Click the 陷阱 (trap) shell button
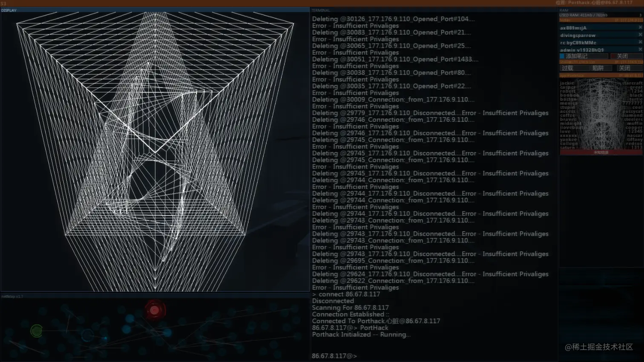Image resolution: width=644 pixels, height=362 pixels. [601, 68]
